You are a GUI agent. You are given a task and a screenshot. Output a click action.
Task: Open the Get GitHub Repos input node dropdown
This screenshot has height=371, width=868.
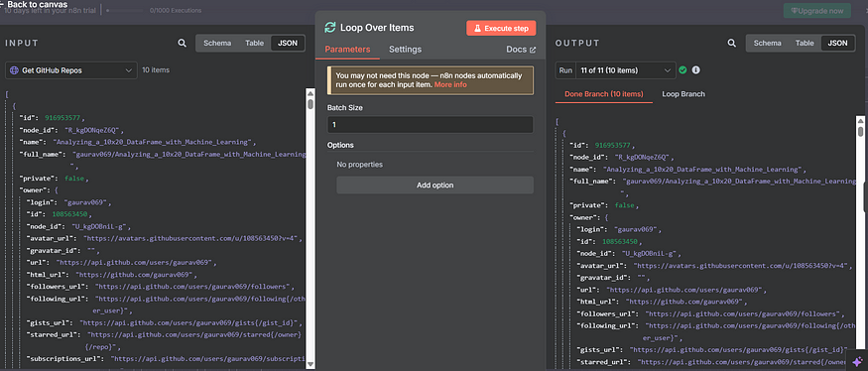tap(71, 70)
